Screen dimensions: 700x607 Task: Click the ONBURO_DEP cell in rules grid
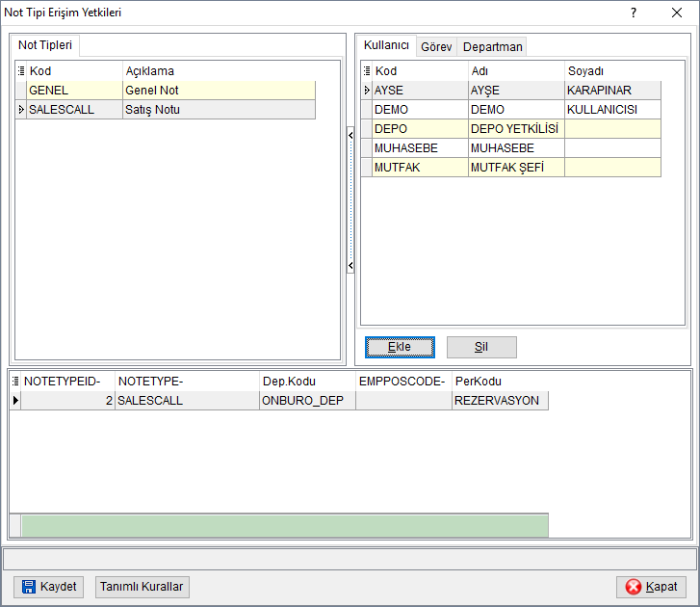307,400
